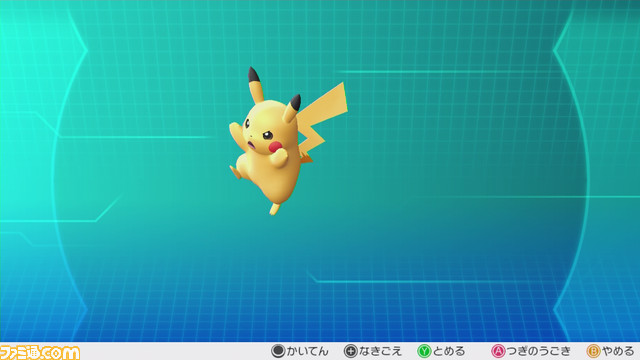The width and height of the screenshot is (640, 360).
Task: Click Pikachu's clenched fist near the cheek
Action: (x=280, y=157)
